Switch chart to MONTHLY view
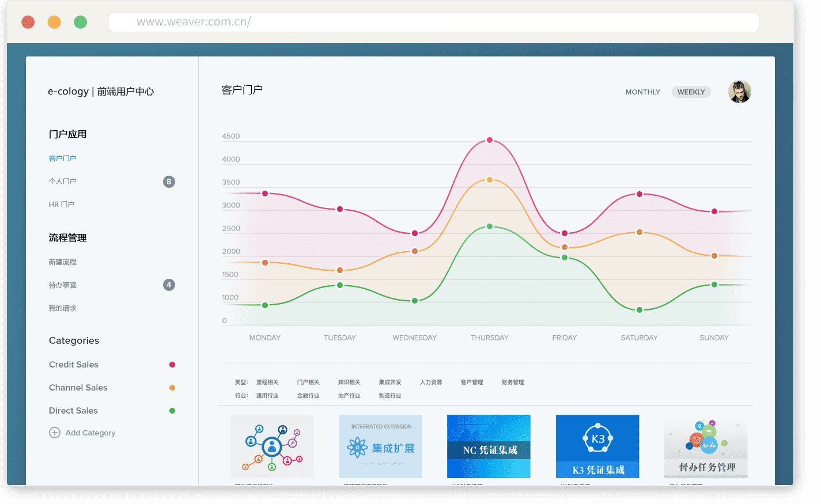This screenshot has height=504, width=821. click(x=642, y=92)
